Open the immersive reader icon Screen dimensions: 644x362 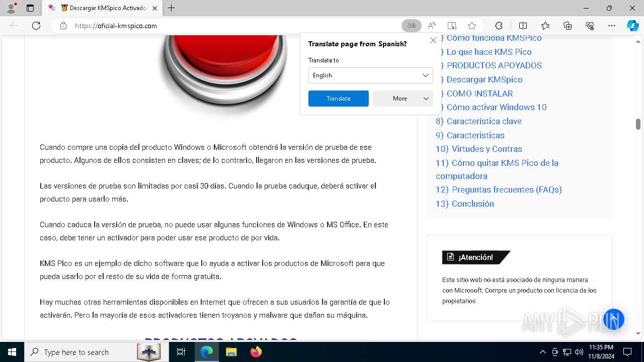pos(452,26)
